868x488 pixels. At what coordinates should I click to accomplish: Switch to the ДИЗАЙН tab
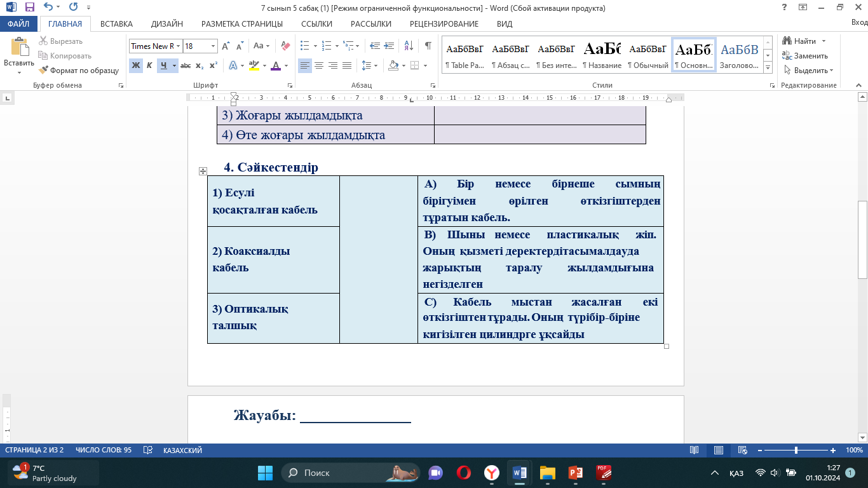(x=167, y=24)
